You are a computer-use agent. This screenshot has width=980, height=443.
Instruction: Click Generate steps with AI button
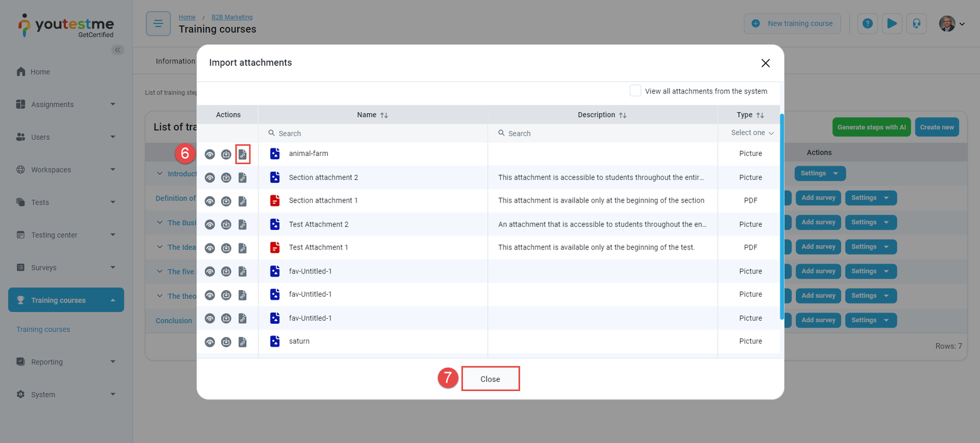pyautogui.click(x=872, y=127)
